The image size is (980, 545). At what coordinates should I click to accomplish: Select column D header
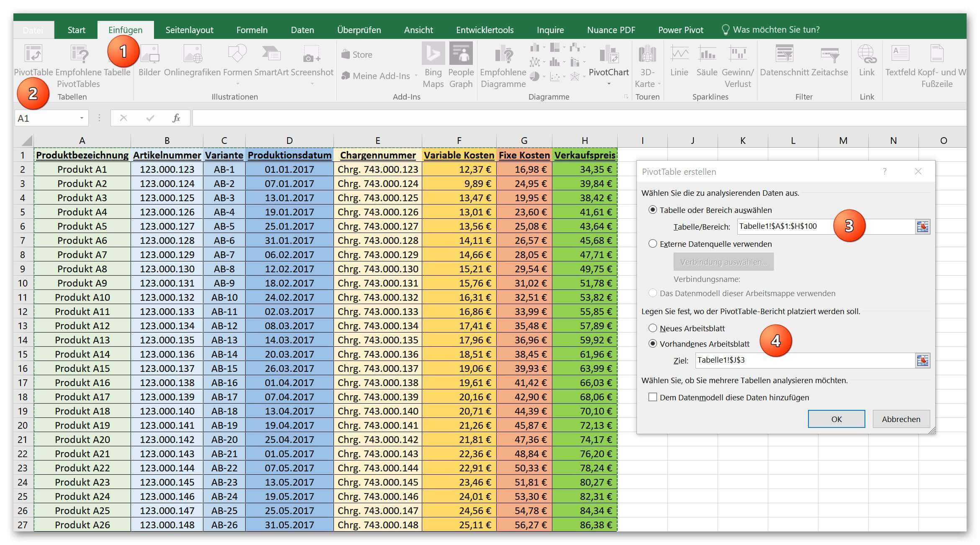(289, 141)
